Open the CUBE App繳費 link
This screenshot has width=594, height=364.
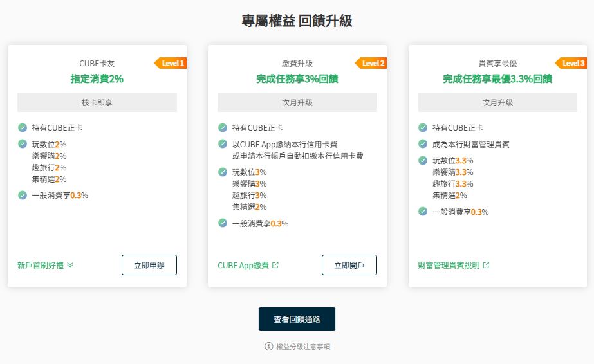248,265
